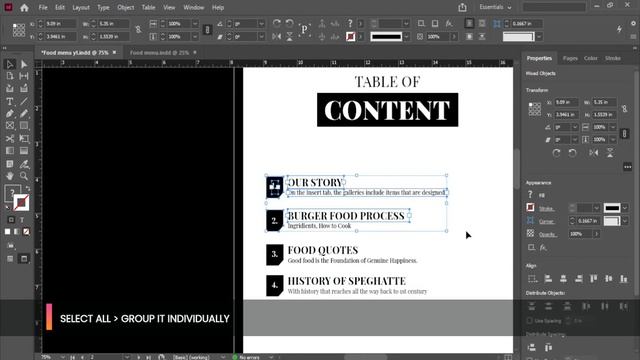Expand the Opacity slider arrow in the Appearance section
The height and width of the screenshot is (360, 640).
click(x=596, y=234)
